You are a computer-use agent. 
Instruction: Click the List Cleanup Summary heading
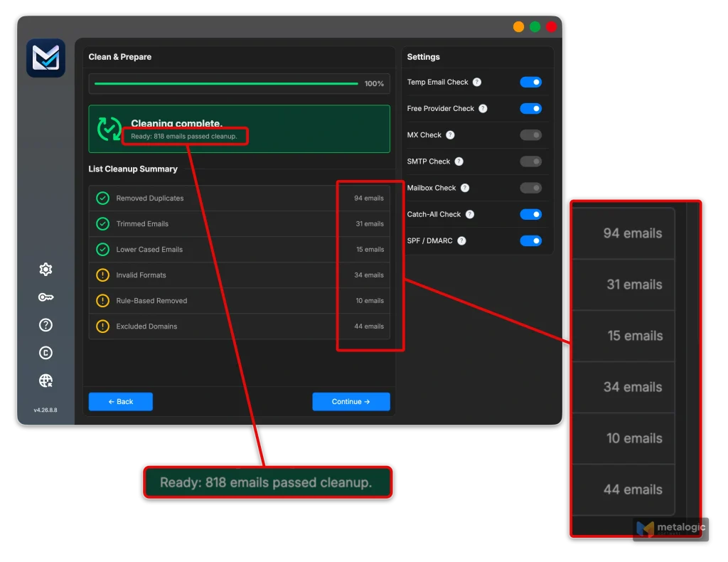coord(133,169)
